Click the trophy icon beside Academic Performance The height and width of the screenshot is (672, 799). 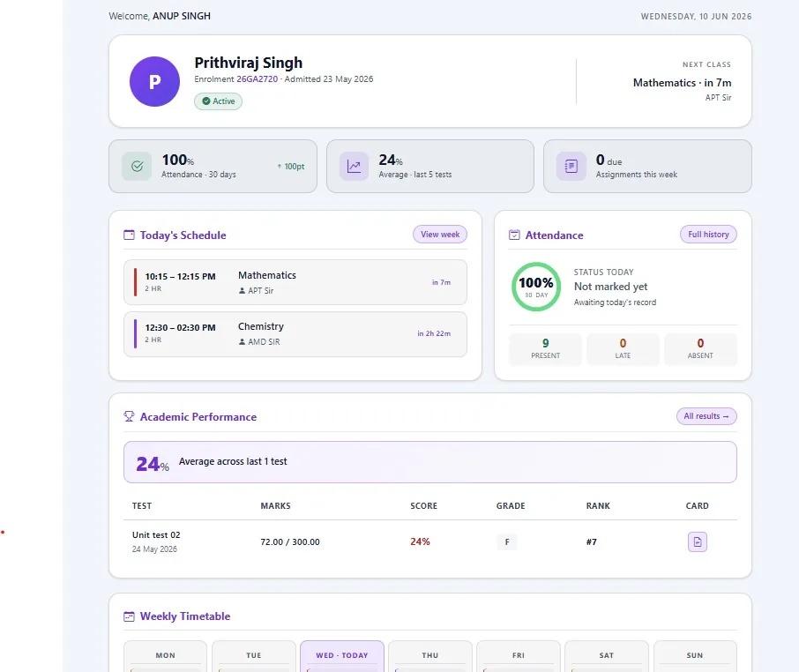tap(129, 416)
